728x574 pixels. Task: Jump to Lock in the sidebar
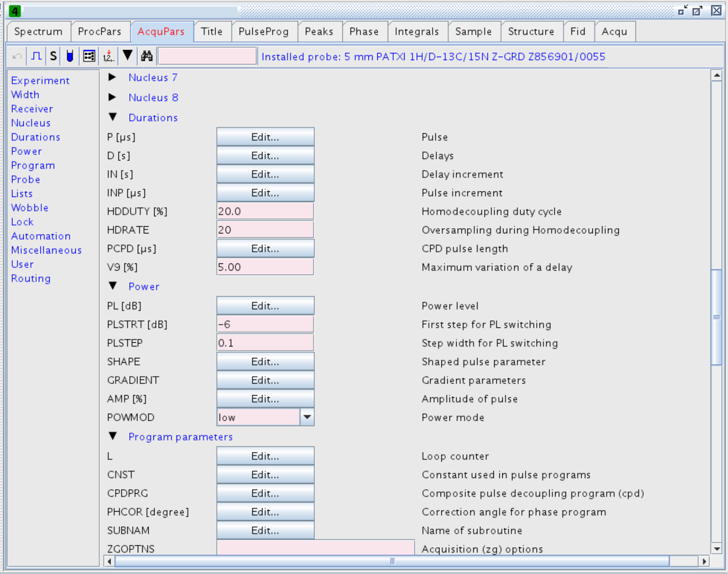click(x=22, y=221)
